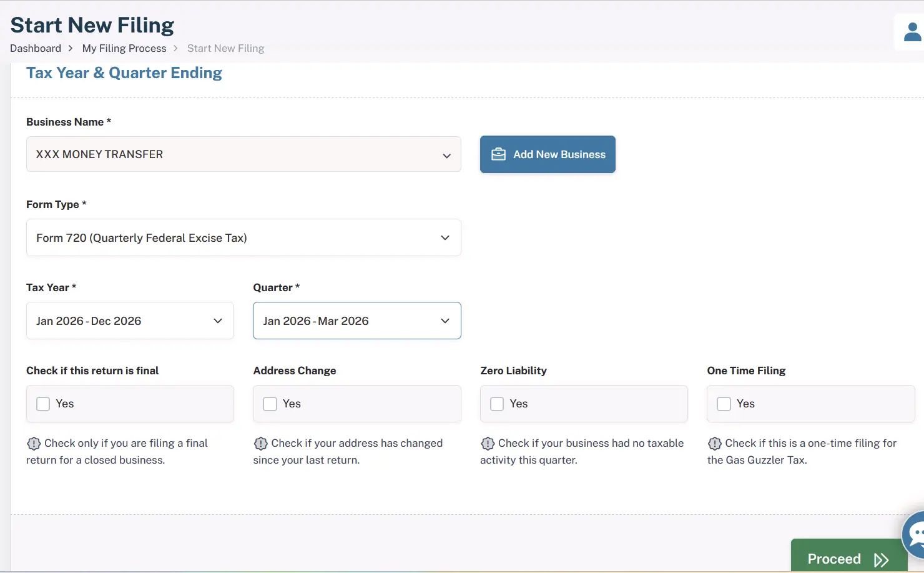Check Yes for final return
Screen dimensions: 924x573
[43, 404]
